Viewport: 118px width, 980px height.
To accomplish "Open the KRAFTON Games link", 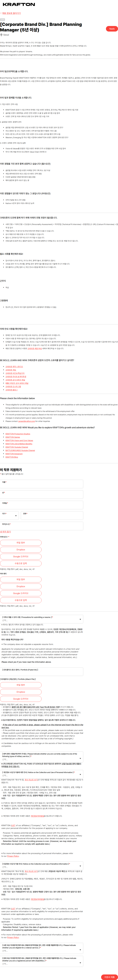I will point(13,437).
